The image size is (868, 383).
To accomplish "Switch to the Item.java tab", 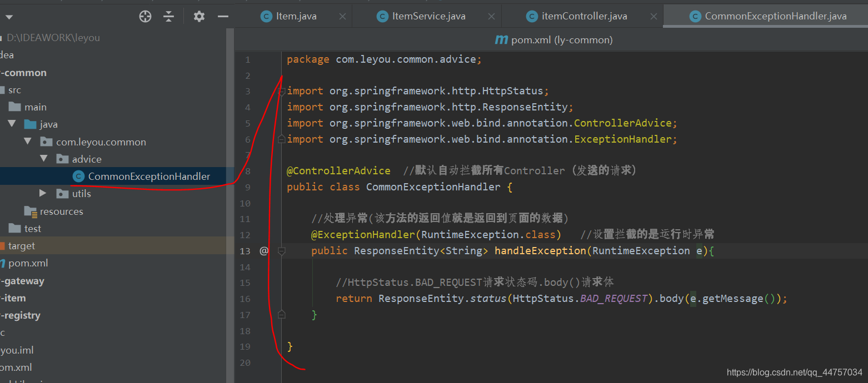I will [296, 16].
